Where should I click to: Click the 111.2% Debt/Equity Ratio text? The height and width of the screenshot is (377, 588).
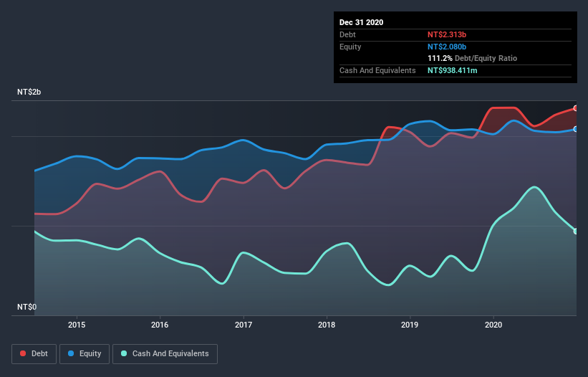pyautogui.click(x=472, y=58)
